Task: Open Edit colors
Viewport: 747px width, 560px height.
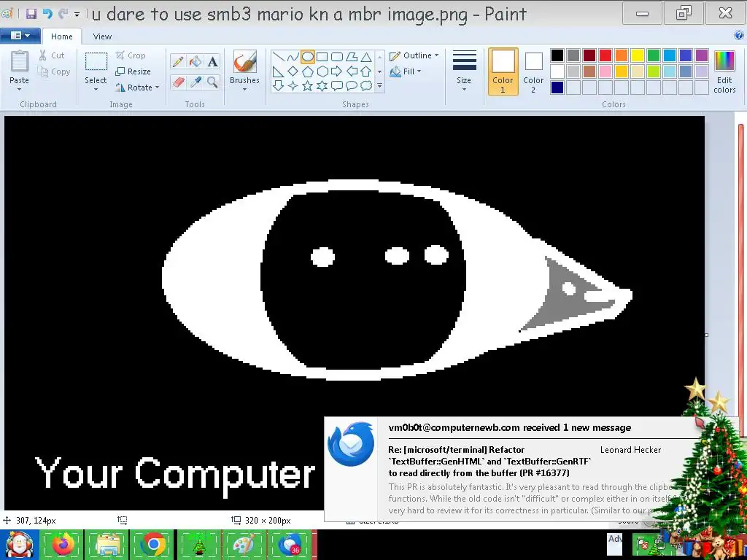Action: 724,71
